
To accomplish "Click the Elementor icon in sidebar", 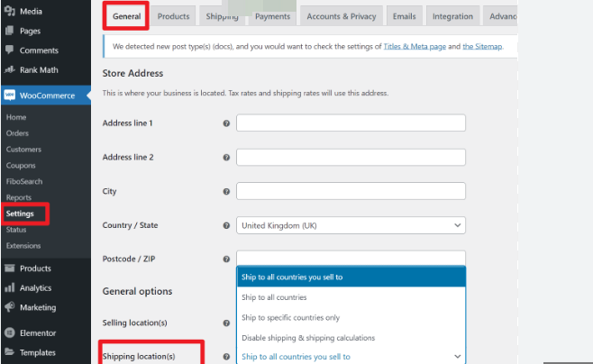I will tap(9, 333).
